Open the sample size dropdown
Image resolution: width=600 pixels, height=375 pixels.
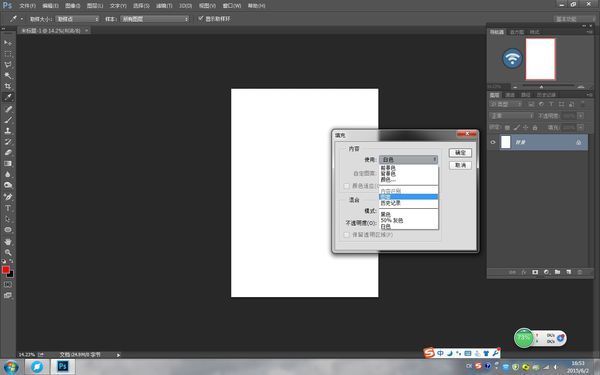coord(78,19)
